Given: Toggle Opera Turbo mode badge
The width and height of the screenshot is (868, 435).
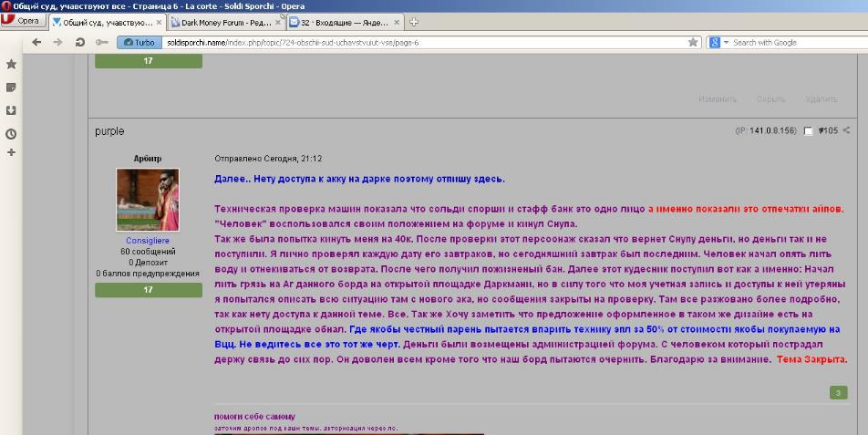Looking at the screenshot, I should (x=139, y=43).
